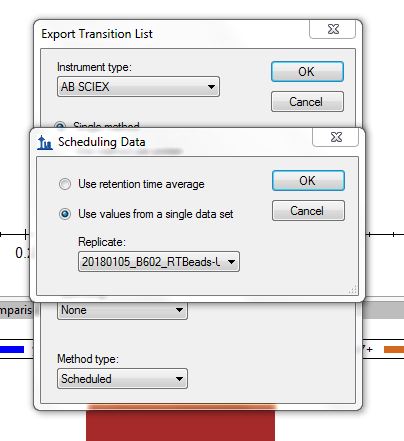
Task: Click the Scheduling Data title bar text
Action: [102, 142]
